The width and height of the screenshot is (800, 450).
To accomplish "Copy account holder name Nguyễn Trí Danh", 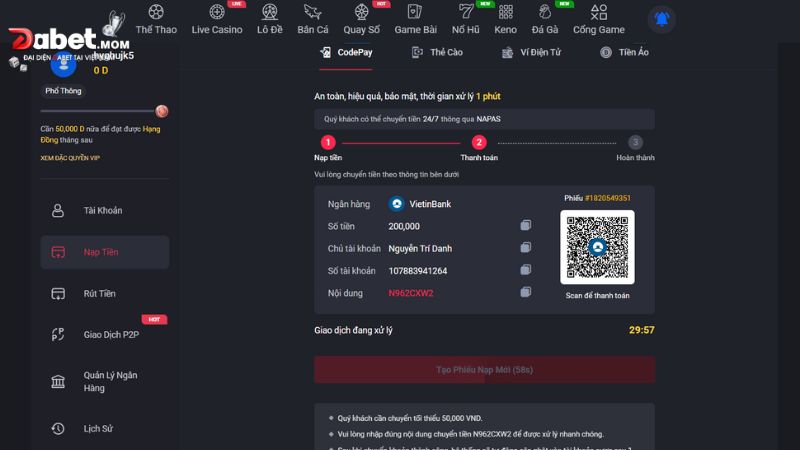I will pyautogui.click(x=526, y=247).
